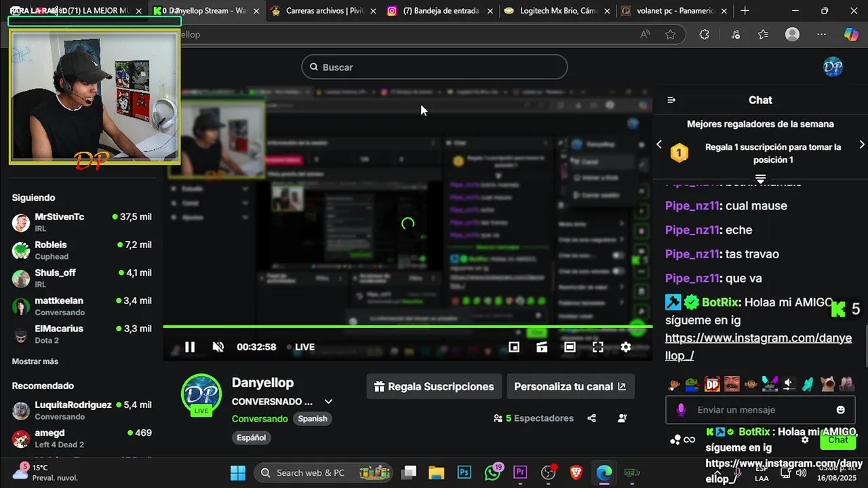Unmute the stream audio speaker icon
The width and height of the screenshot is (868, 488).
coord(218,347)
